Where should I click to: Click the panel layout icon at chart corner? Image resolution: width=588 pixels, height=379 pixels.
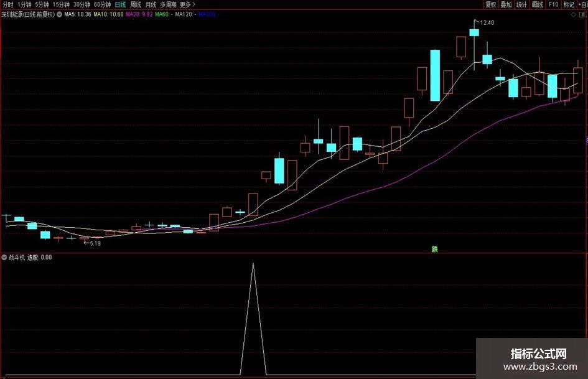coord(582,15)
